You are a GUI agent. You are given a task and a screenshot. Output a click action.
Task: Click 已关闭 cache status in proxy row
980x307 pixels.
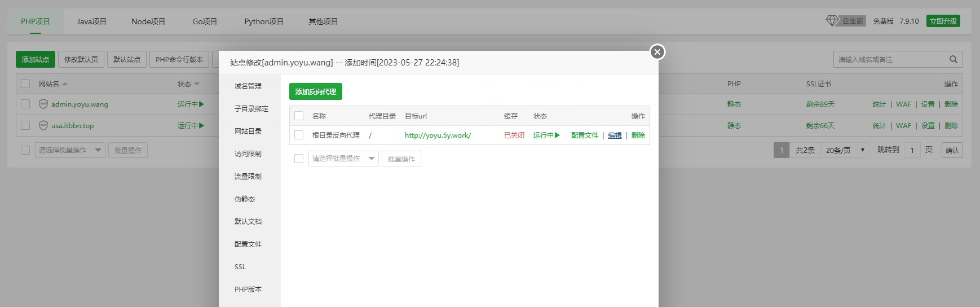pyautogui.click(x=514, y=135)
